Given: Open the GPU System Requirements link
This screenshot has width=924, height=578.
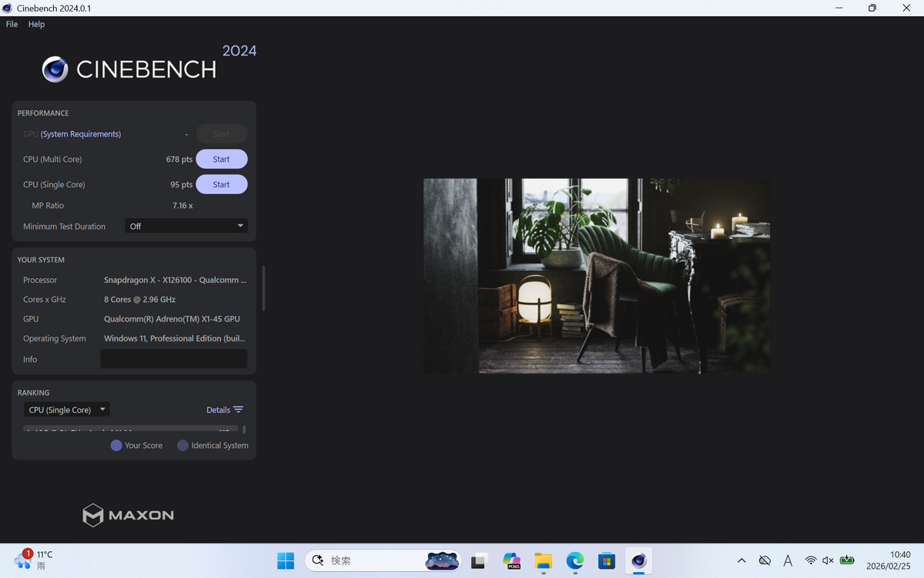Looking at the screenshot, I should click(81, 134).
